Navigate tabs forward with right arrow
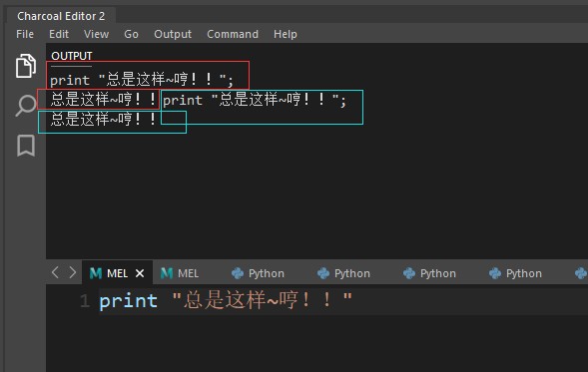The image size is (588, 372). 72,272
